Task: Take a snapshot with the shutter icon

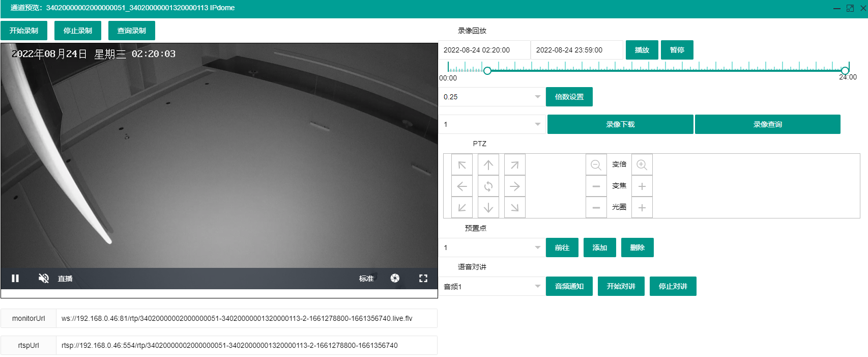Action: (x=395, y=278)
